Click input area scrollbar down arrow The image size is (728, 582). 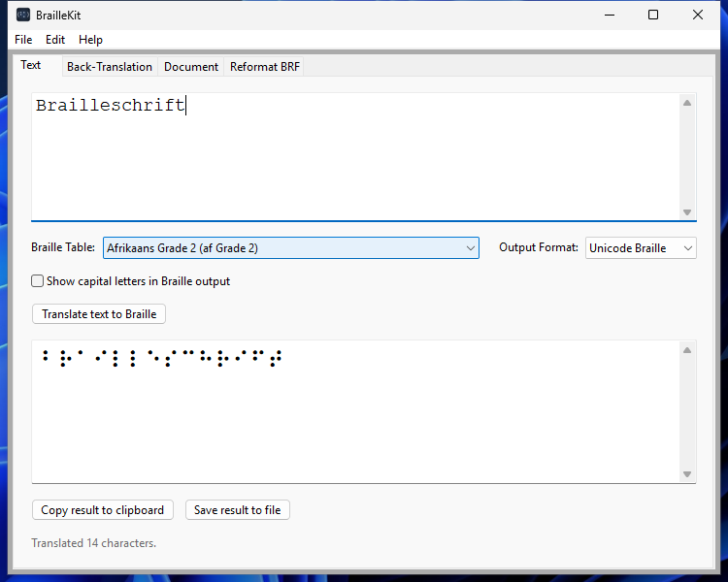(687, 212)
